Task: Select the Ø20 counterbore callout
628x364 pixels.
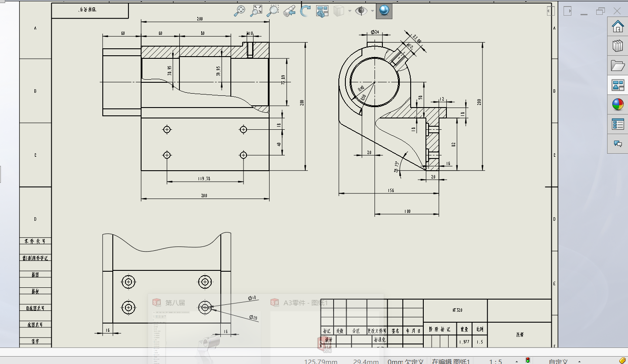Action: point(253,317)
